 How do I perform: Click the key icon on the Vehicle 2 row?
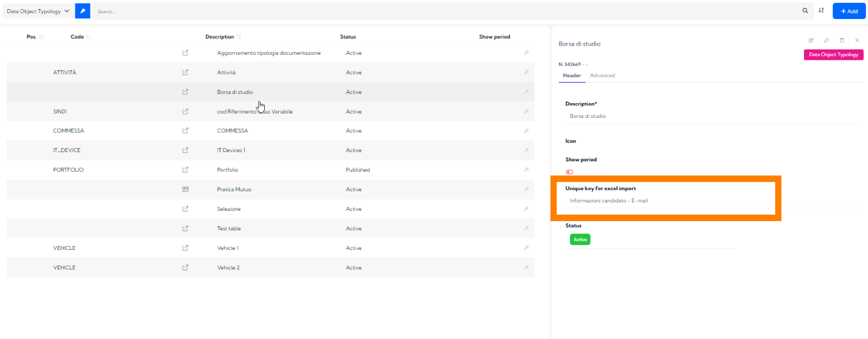tap(526, 267)
